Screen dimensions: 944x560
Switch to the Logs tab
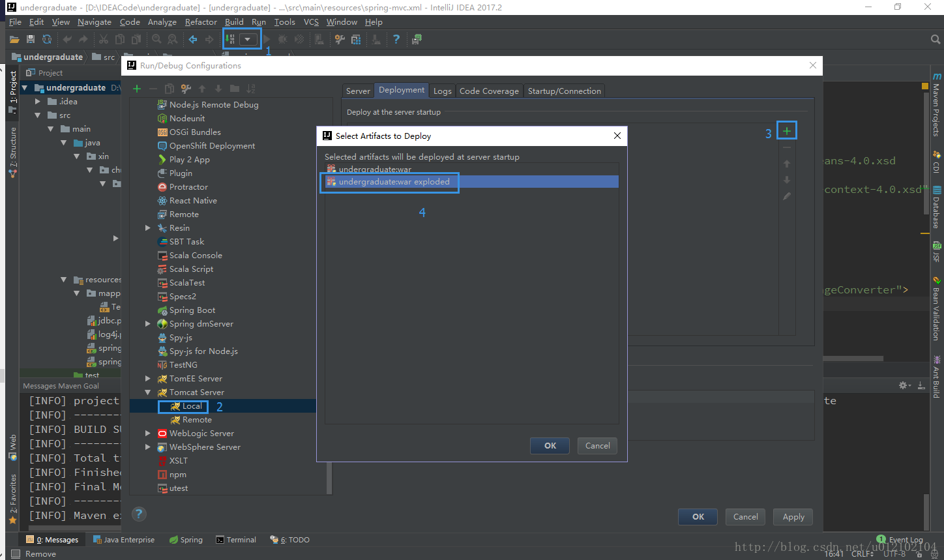coord(443,91)
